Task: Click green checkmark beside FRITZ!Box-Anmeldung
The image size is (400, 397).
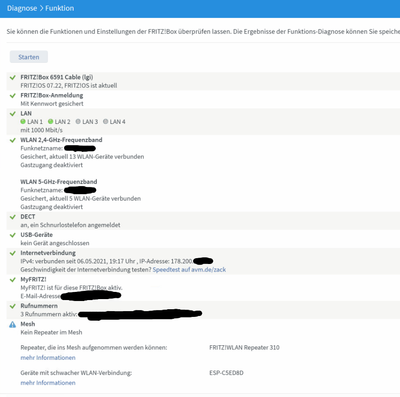Action: (13, 96)
